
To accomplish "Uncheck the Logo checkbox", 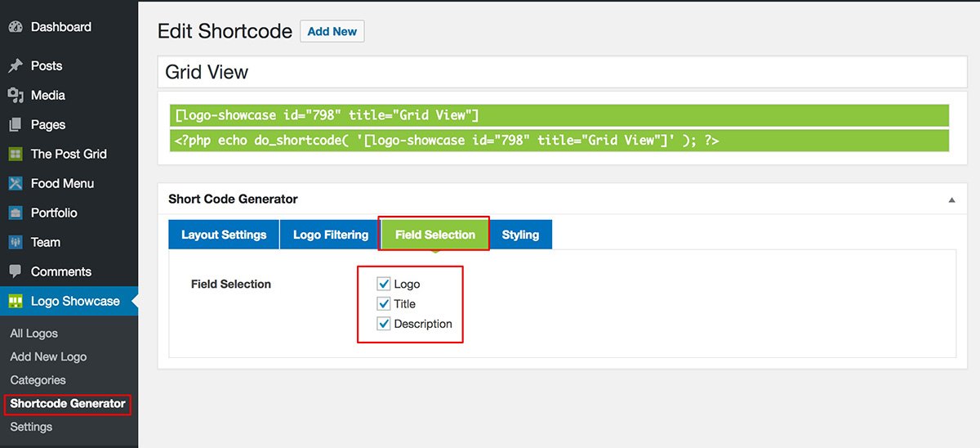I will [384, 284].
